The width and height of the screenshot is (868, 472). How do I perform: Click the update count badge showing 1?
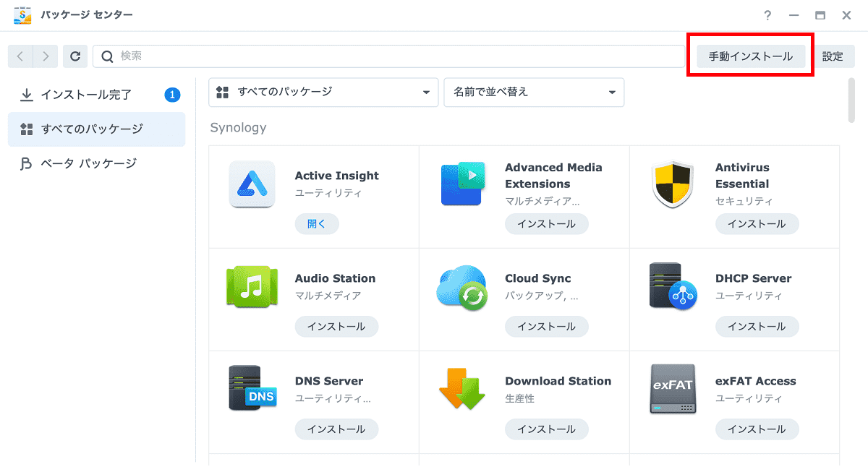172,95
